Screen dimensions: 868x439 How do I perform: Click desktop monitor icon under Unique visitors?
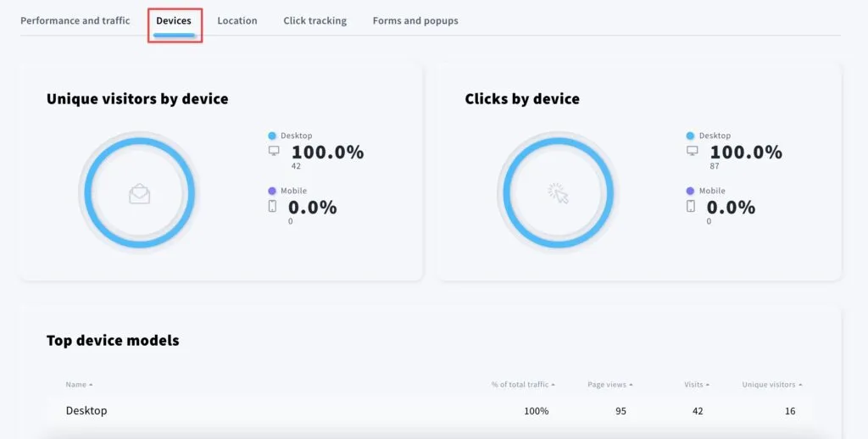(274, 151)
